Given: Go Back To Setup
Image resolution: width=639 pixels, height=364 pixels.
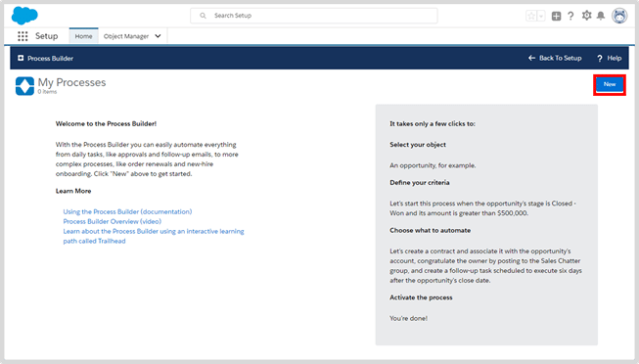Looking at the screenshot, I should pyautogui.click(x=555, y=58).
